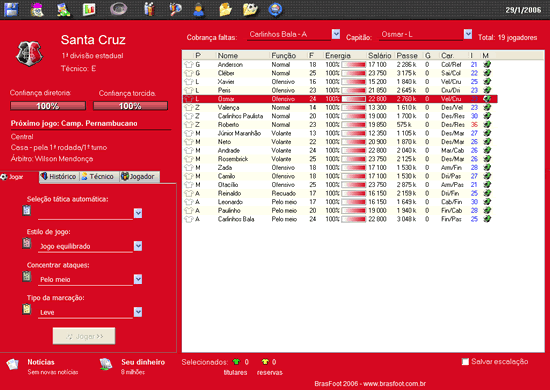Open the folder with soccer ball icon
Image resolution: width=550 pixels, height=390 pixels.
[x=250, y=9]
